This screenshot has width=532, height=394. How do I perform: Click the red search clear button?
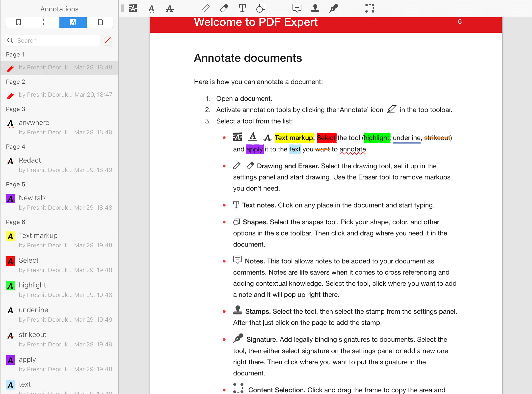pyautogui.click(x=108, y=40)
